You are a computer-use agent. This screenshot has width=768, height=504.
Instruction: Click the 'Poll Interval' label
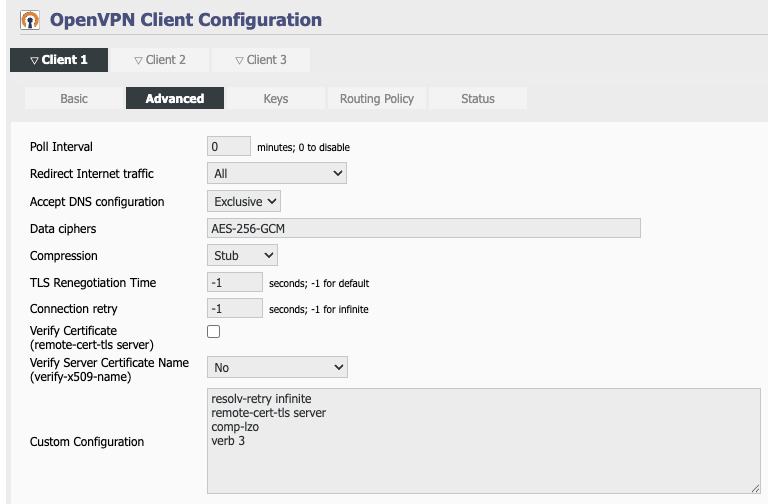(x=61, y=147)
